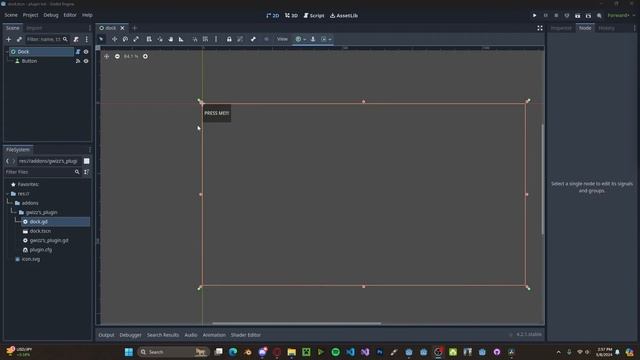Switch to the Import dock tab
The image size is (640, 360).
click(34, 28)
